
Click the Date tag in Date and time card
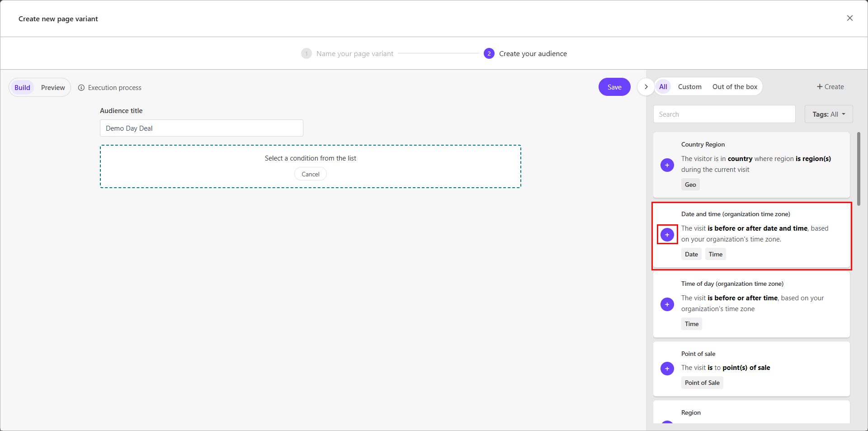tap(691, 254)
